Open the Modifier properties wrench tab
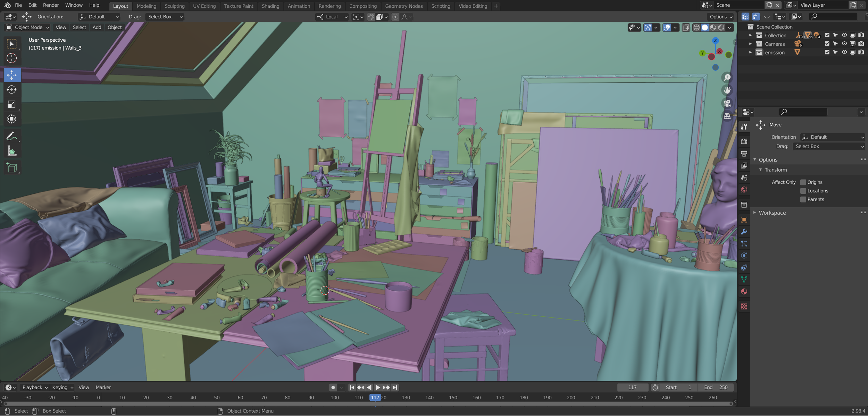 coord(744,232)
